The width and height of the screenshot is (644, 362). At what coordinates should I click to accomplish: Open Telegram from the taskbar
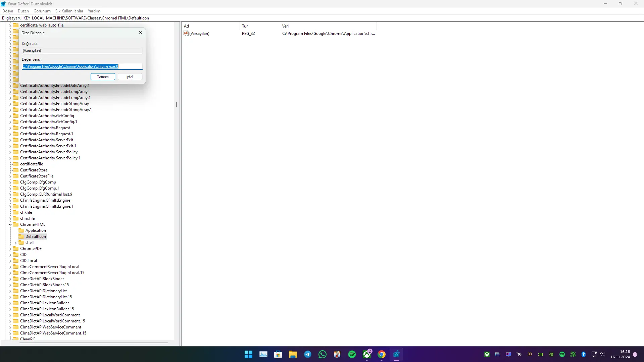[307, 354]
